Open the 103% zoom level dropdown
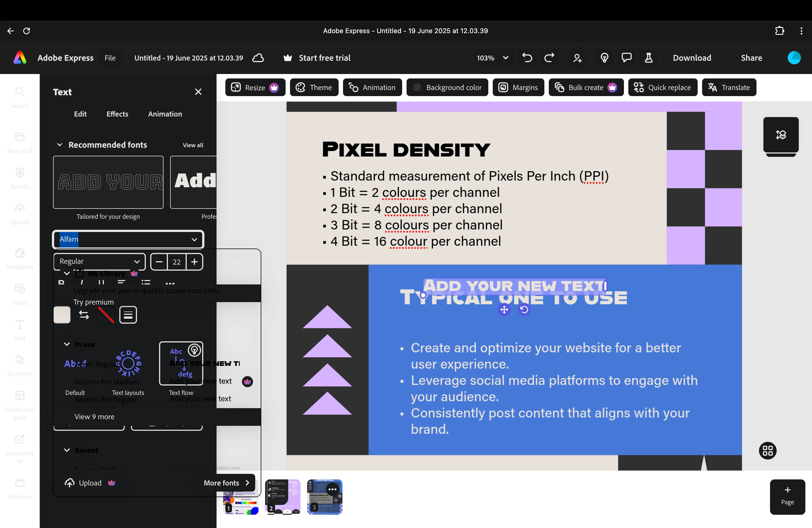The height and width of the screenshot is (528, 812). (492, 58)
